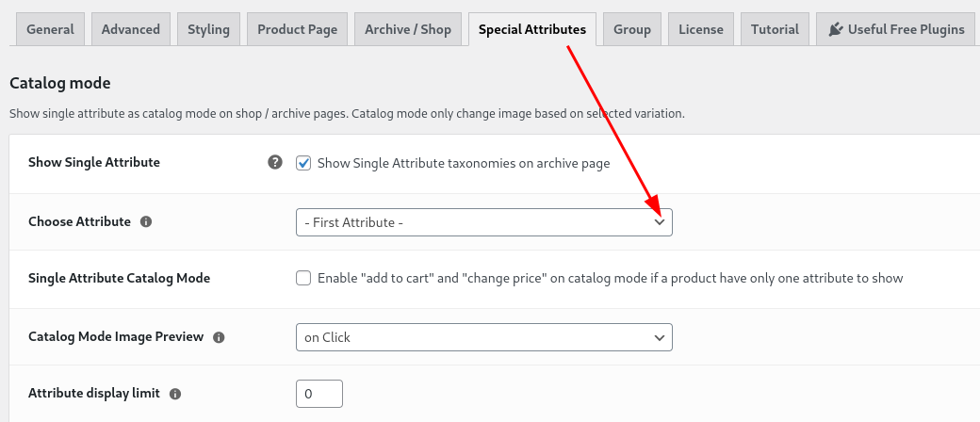Open the License tab
The height and width of the screenshot is (422, 980).
click(701, 29)
